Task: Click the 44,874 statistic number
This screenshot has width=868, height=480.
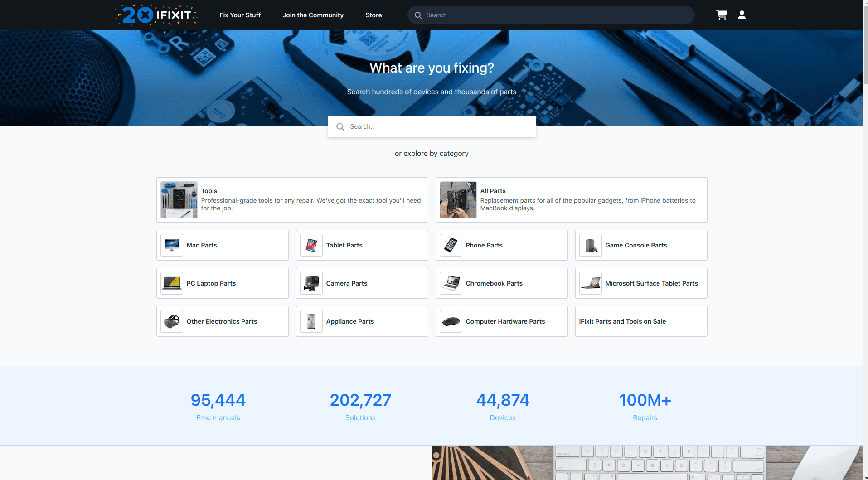Action: (503, 400)
